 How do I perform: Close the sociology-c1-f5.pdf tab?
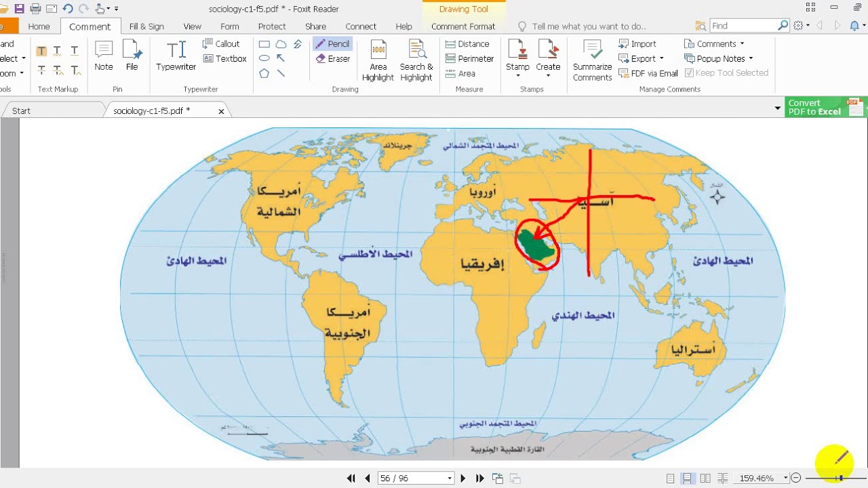221,111
